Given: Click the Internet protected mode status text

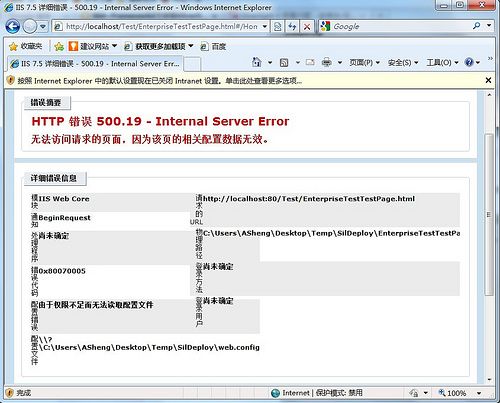Looking at the screenshot, I should pyautogui.click(x=322, y=393).
